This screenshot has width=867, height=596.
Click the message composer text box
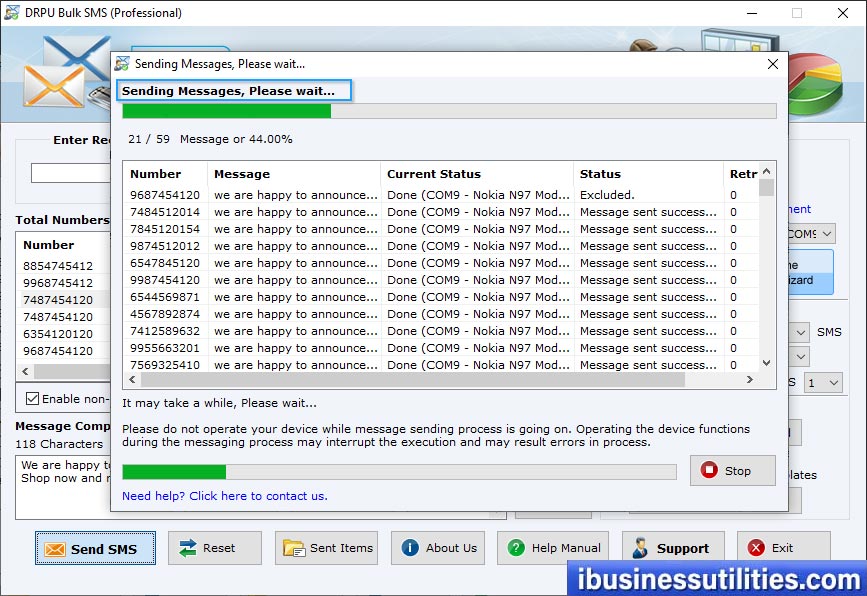click(x=63, y=487)
